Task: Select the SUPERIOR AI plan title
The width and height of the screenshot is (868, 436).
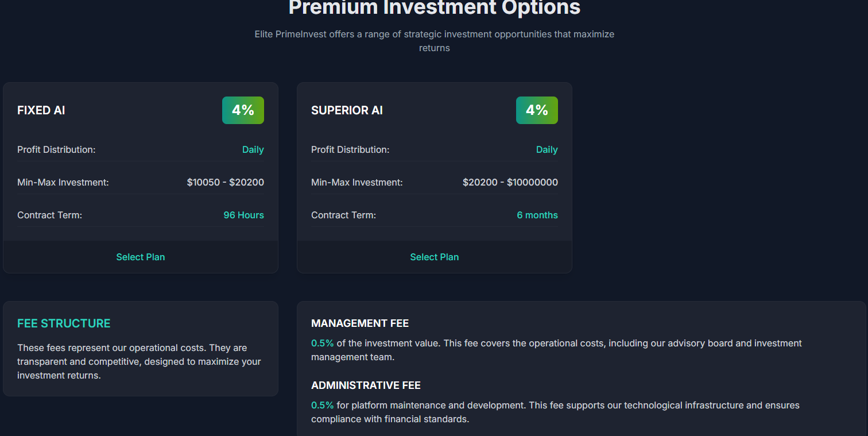Action: 347,110
